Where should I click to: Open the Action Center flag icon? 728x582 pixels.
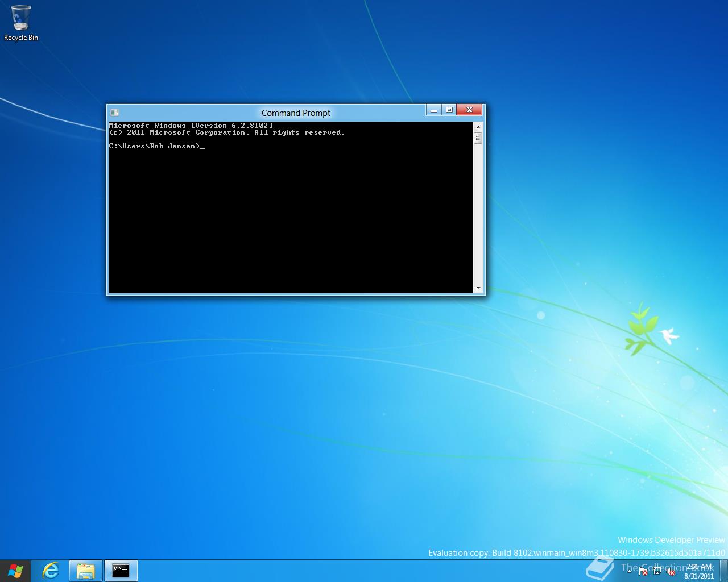643,571
